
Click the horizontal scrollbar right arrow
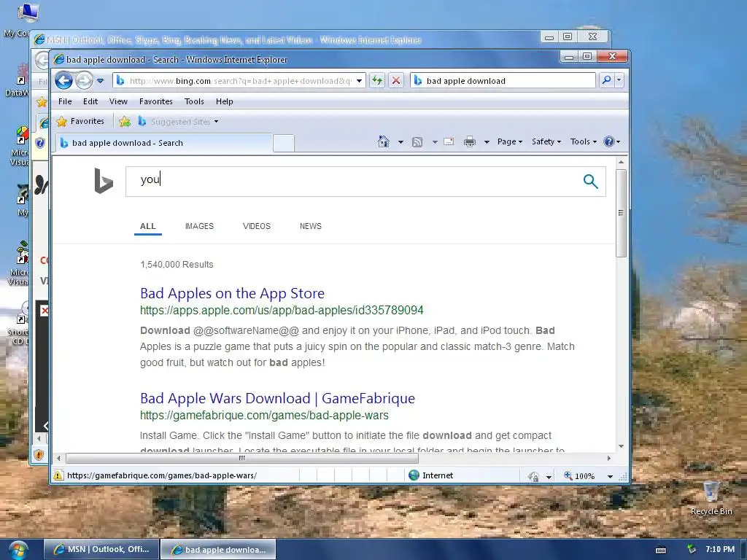pos(609,458)
